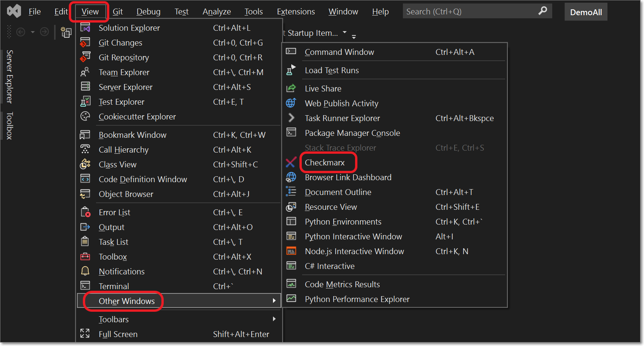Click the Call Hierarchy icon
644x346 pixels.
tap(85, 149)
